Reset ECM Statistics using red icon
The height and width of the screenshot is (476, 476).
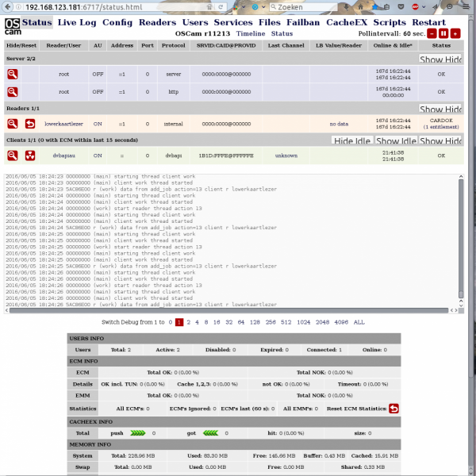click(393, 408)
